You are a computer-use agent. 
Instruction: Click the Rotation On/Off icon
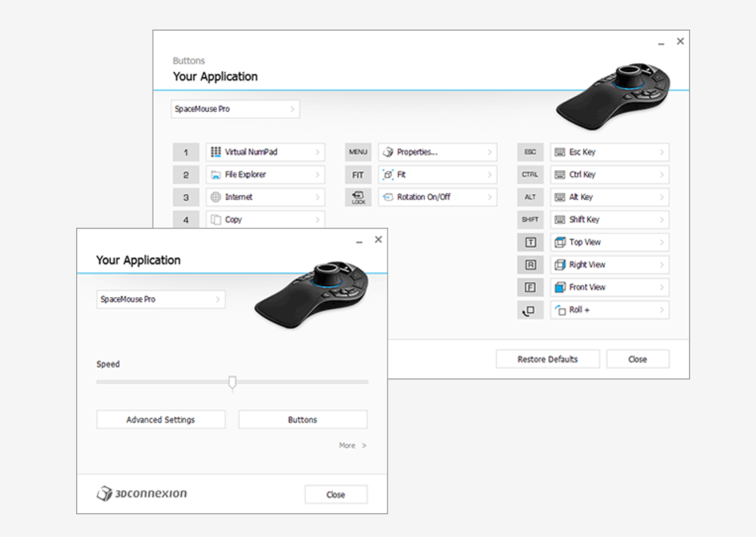tap(388, 197)
